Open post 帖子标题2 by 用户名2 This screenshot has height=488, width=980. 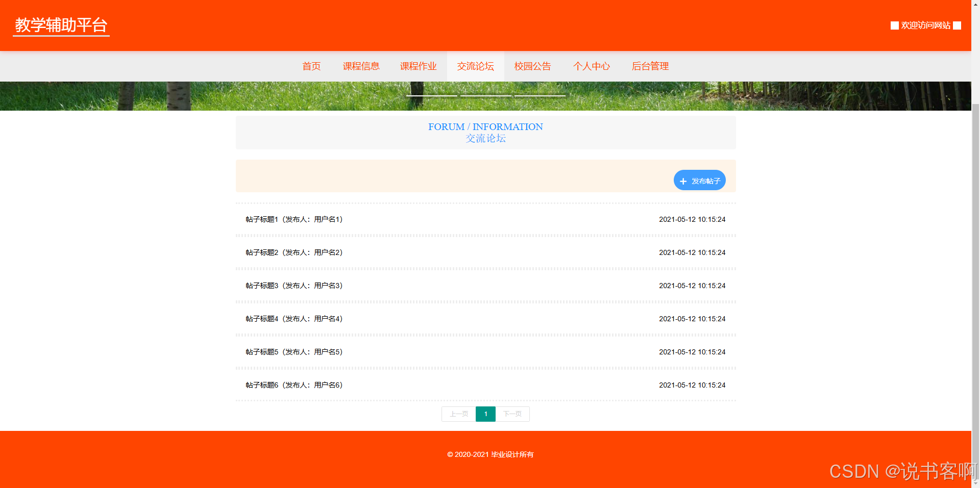(x=294, y=252)
